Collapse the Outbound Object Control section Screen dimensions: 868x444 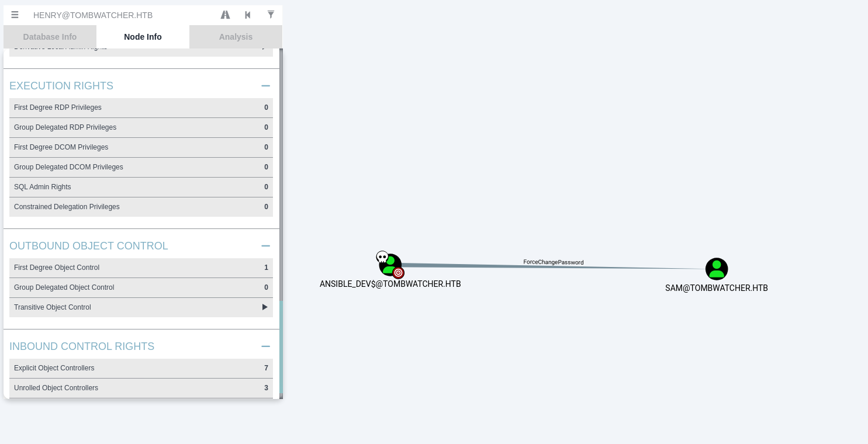[265, 246]
